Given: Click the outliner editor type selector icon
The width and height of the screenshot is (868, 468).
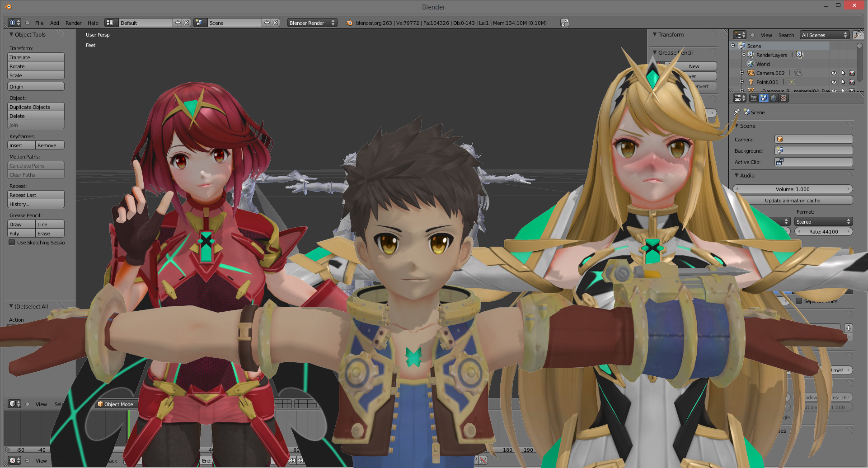Looking at the screenshot, I should [x=739, y=35].
